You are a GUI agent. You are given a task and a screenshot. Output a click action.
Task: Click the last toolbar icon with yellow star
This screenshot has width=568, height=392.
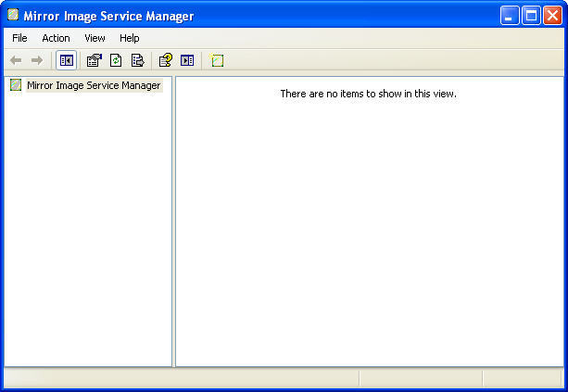[217, 60]
